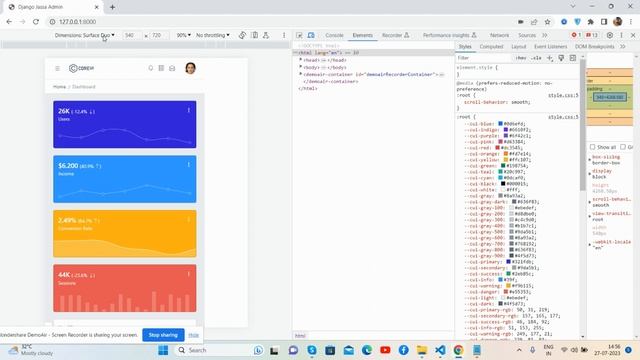Show the hidden tray icons chevron
The width and height of the screenshot is (640, 360).
tap(519, 350)
